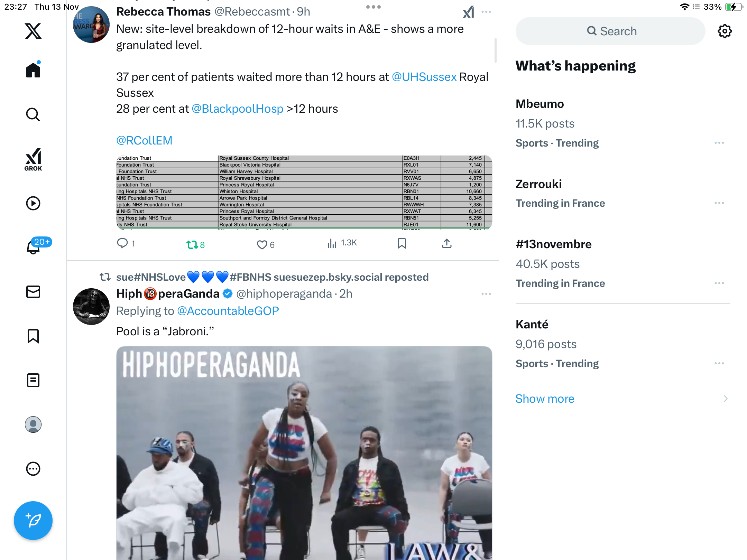Toggle bookmark on Rebecca Thomas's post
The image size is (747, 560).
tap(402, 244)
